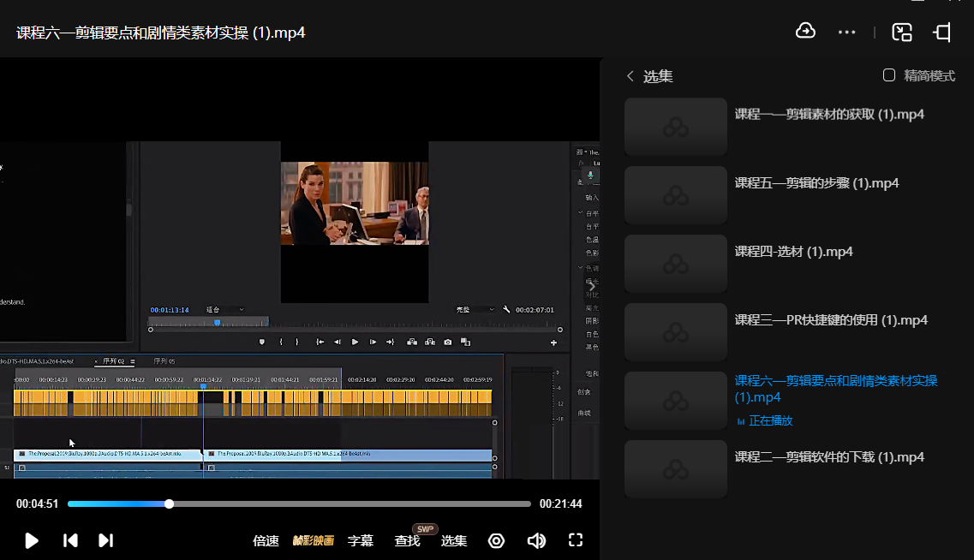Toggle the 选集 list from bottom bar
The width and height of the screenshot is (974, 560).
point(454,540)
